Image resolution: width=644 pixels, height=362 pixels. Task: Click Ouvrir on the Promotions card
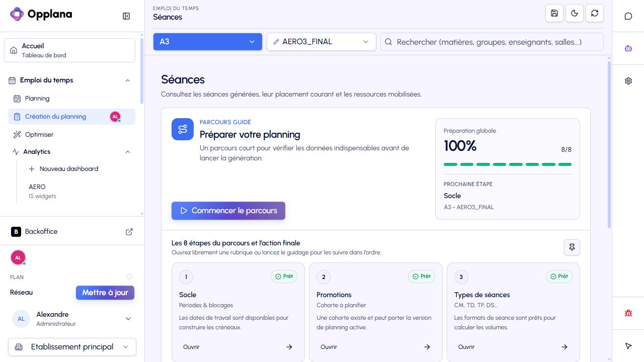pos(375,347)
